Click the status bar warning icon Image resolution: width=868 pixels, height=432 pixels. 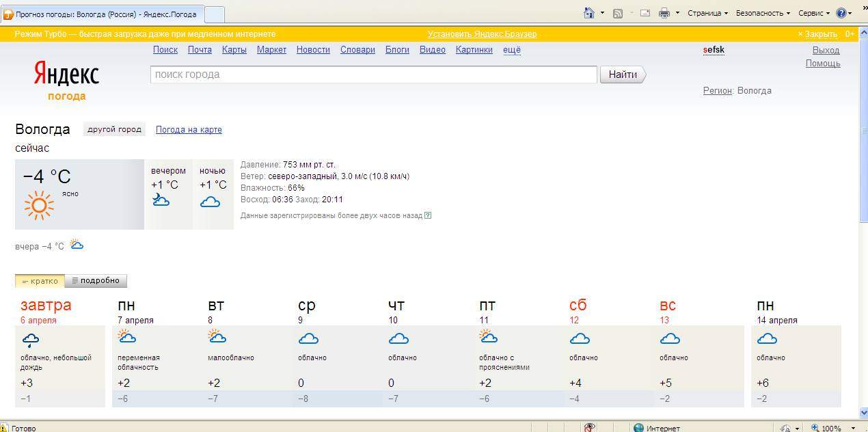tap(4, 428)
